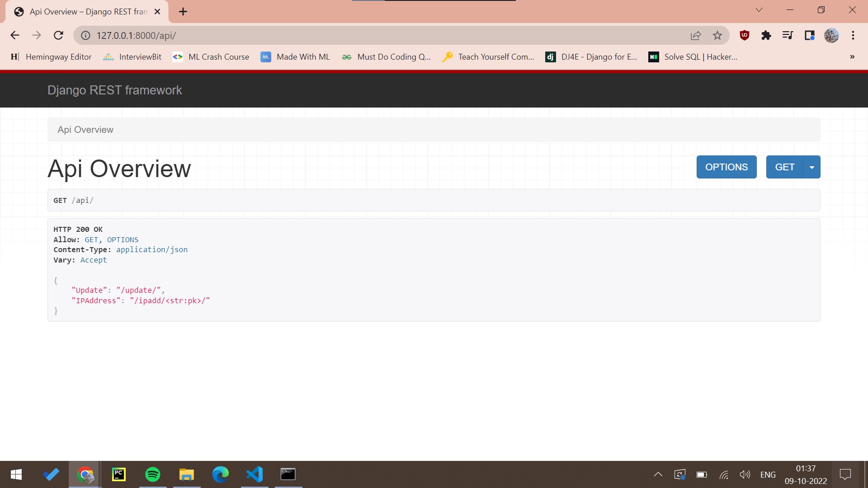868x488 pixels.
Task: Open the ML Crash Course bookmark
Action: coord(211,57)
